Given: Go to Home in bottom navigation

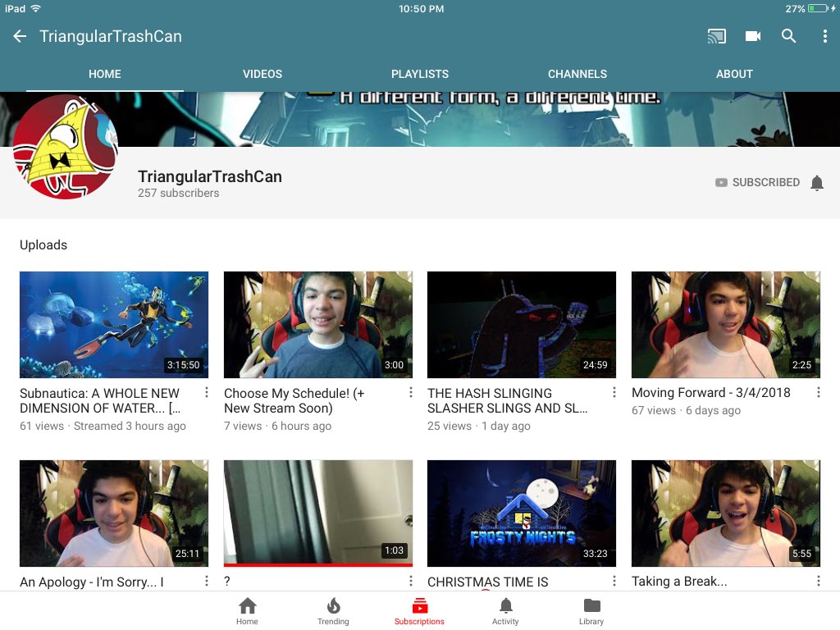Looking at the screenshot, I should [x=247, y=611].
